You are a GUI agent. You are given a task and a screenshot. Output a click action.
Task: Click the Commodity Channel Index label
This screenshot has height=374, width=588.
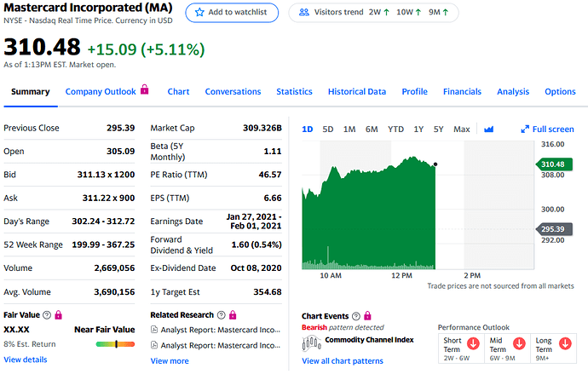tap(369, 340)
